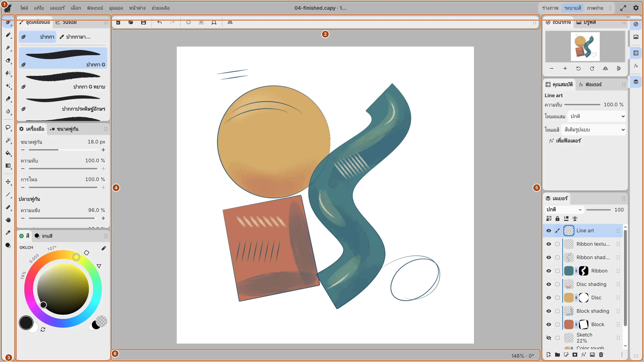Hide the Ribbon layer with eye icon

[549, 271]
